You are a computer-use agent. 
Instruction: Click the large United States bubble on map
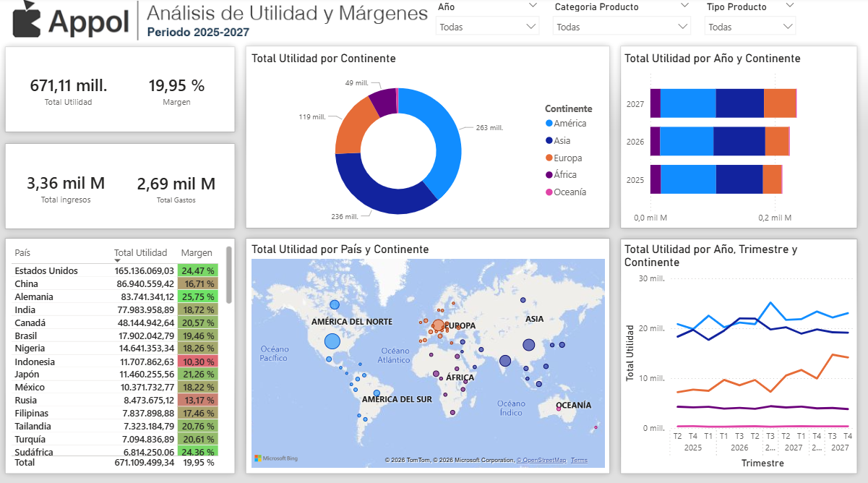click(332, 341)
